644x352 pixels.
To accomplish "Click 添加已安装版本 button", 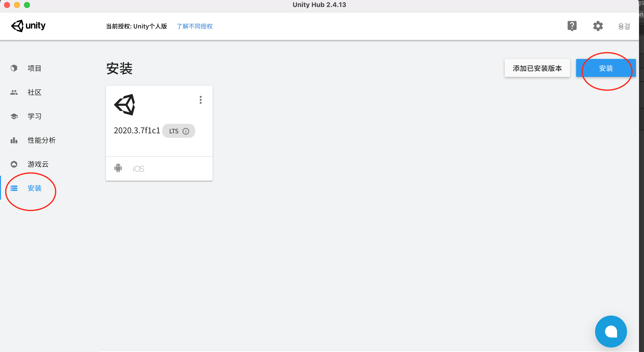I will [537, 68].
